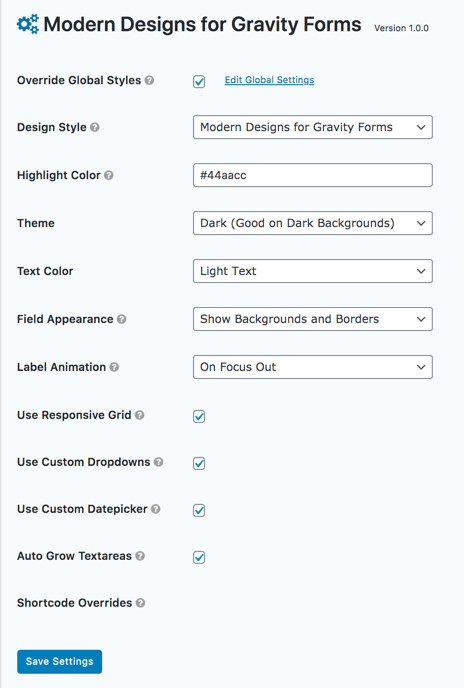The width and height of the screenshot is (464, 688).
Task: Click the Version 1.0.0 text
Action: 401,28
